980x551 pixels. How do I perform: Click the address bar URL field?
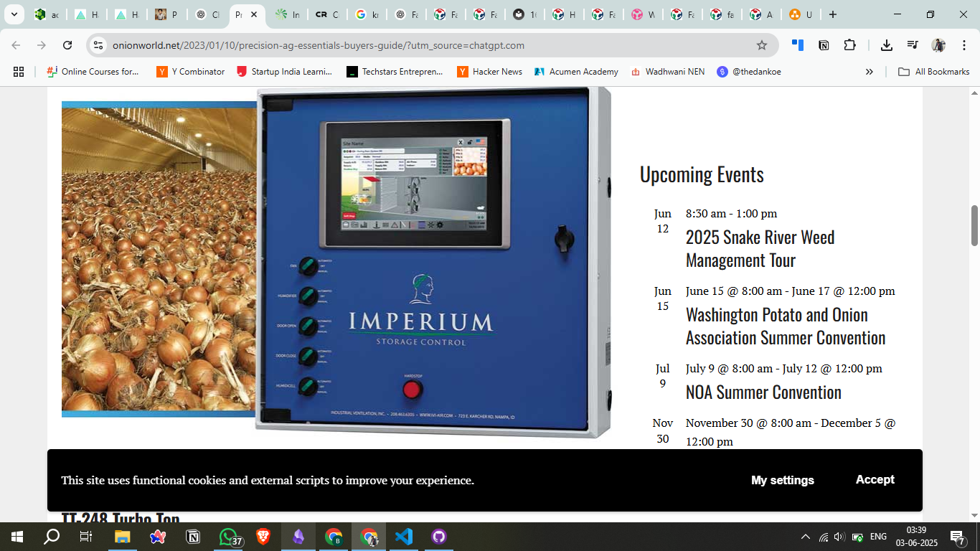click(430, 45)
